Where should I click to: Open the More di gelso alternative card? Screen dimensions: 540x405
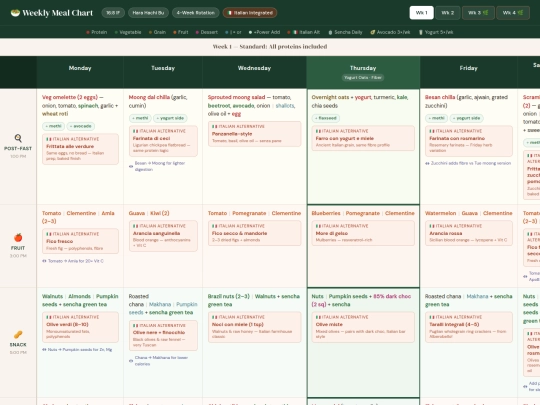click(x=363, y=233)
